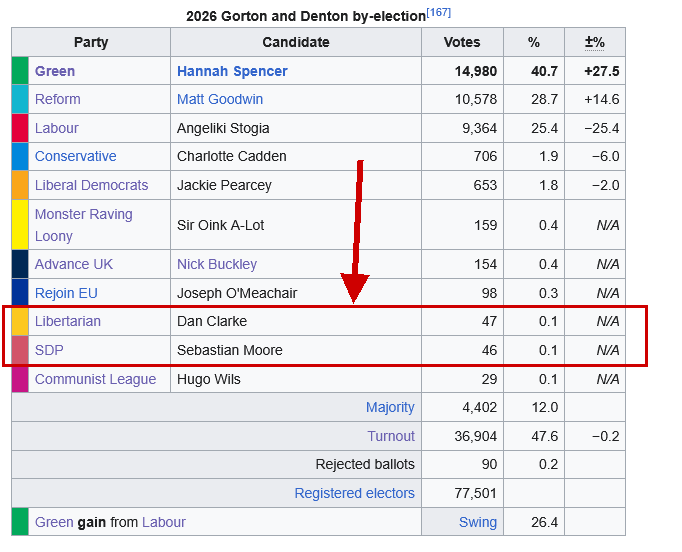The width and height of the screenshot is (682, 552).
Task: Select the vote count 10,578
Action: [476, 99]
